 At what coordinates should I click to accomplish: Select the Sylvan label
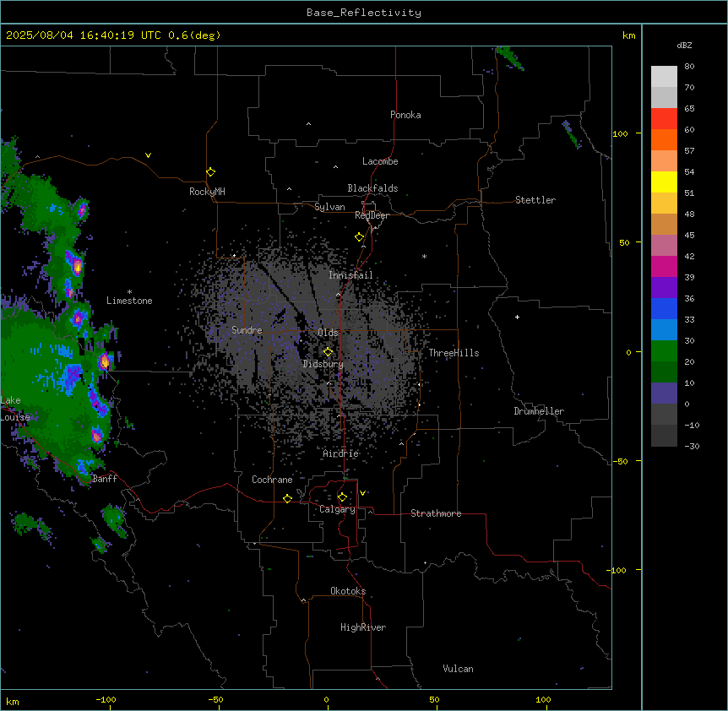point(329,207)
